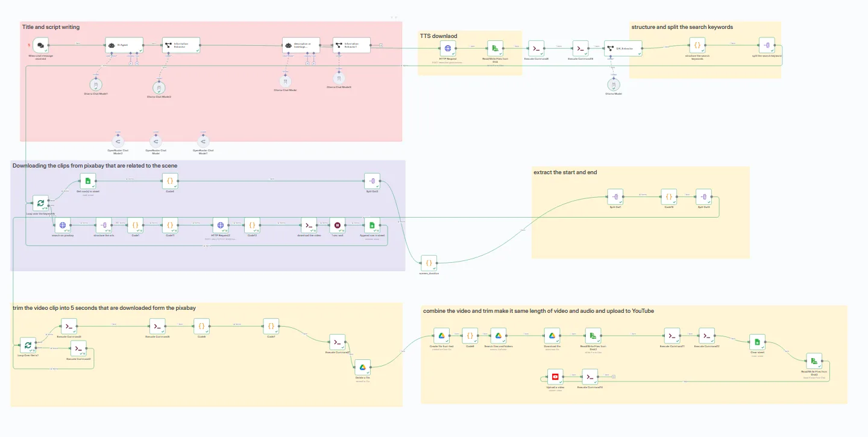Open the 'Download file' Google Drive node
This screenshot has height=437, width=868.
[x=552, y=336]
